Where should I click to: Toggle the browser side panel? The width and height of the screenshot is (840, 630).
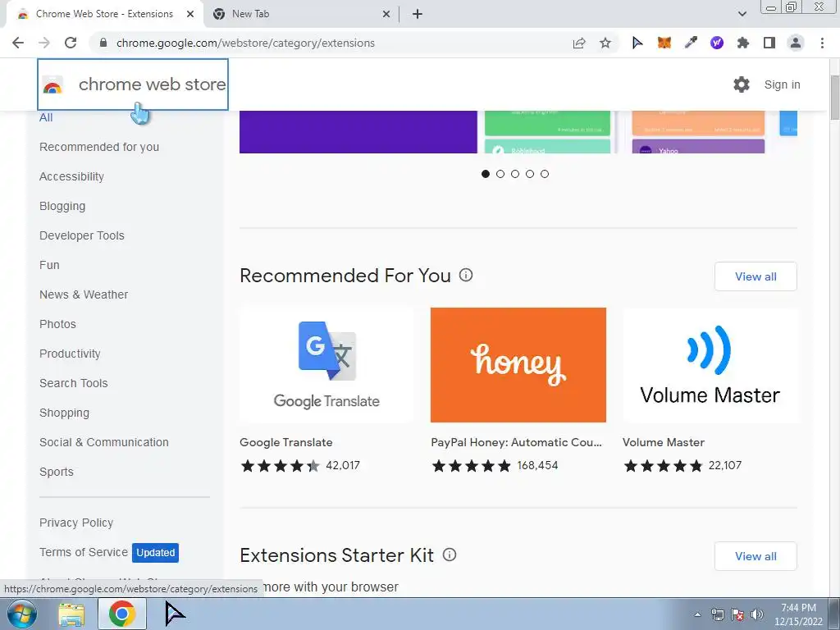769,43
